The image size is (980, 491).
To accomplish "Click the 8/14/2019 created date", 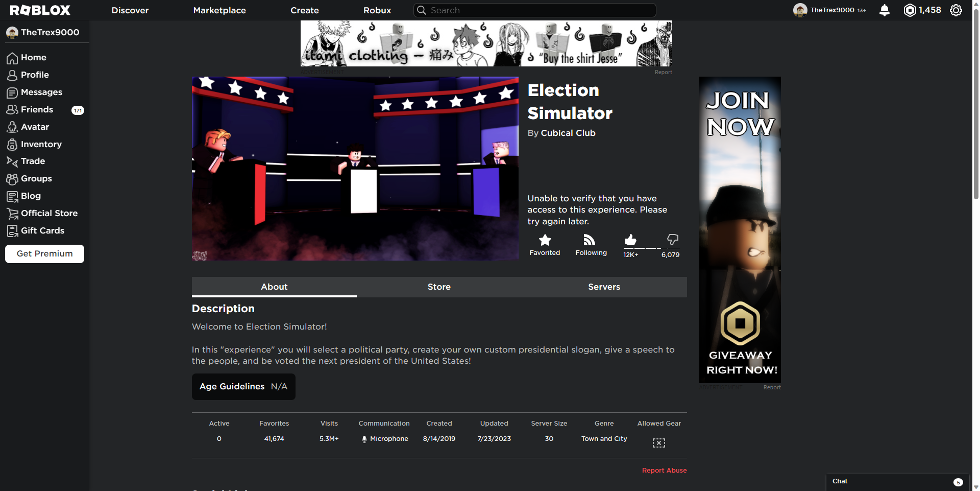I will (439, 439).
